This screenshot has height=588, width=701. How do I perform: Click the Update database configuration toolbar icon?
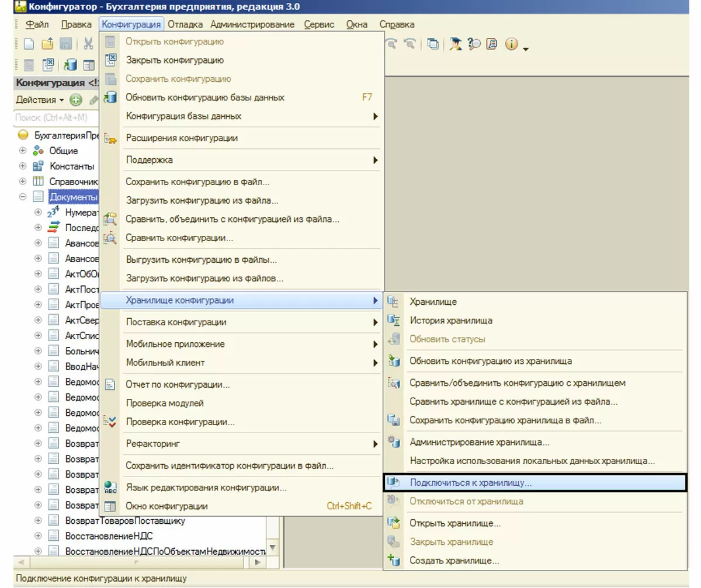coord(71,64)
